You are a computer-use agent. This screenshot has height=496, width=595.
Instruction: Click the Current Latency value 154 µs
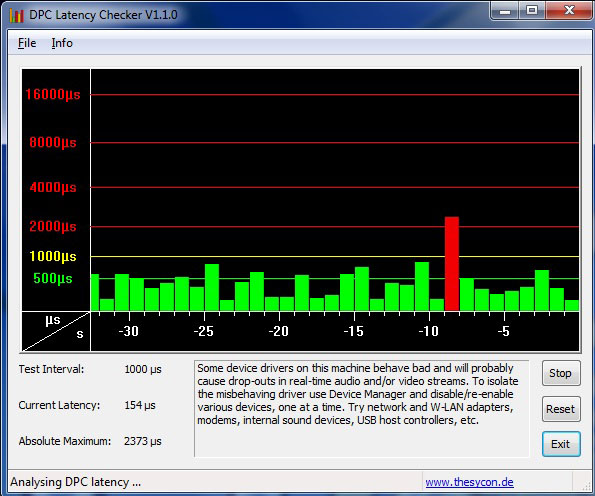[140, 405]
